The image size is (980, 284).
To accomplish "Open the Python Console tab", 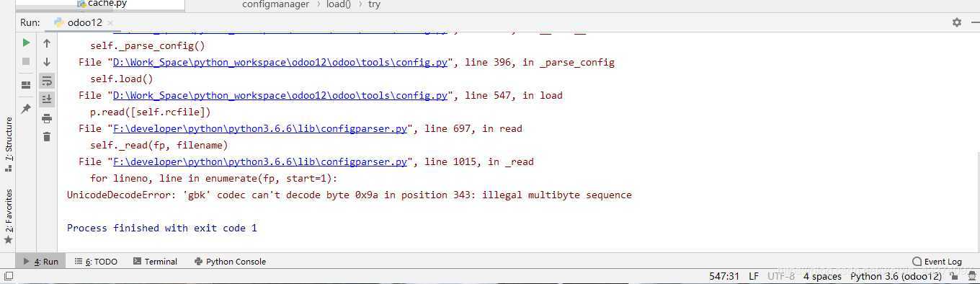I will click(230, 262).
